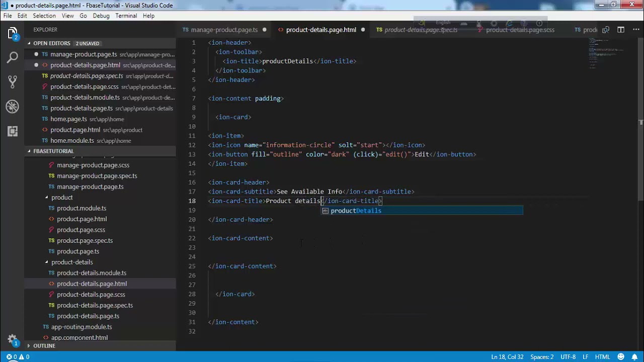Click the split editor icon in tab bar
The image size is (644, 362).
[x=621, y=30]
